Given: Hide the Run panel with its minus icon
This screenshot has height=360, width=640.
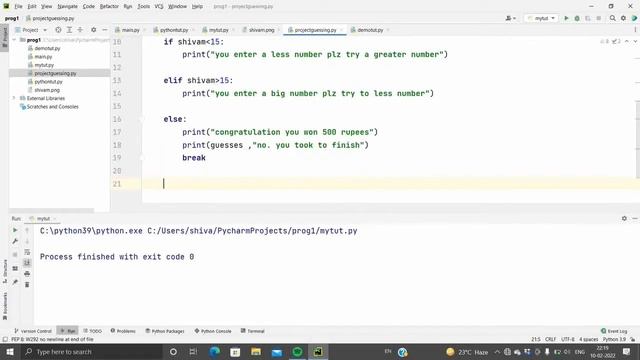Looking at the screenshot, I should click(x=635, y=218).
